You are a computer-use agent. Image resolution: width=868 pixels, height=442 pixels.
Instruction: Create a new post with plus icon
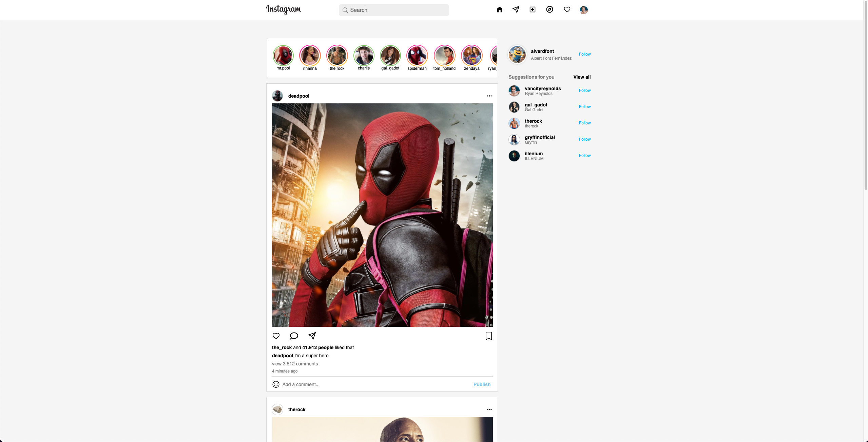(533, 9)
